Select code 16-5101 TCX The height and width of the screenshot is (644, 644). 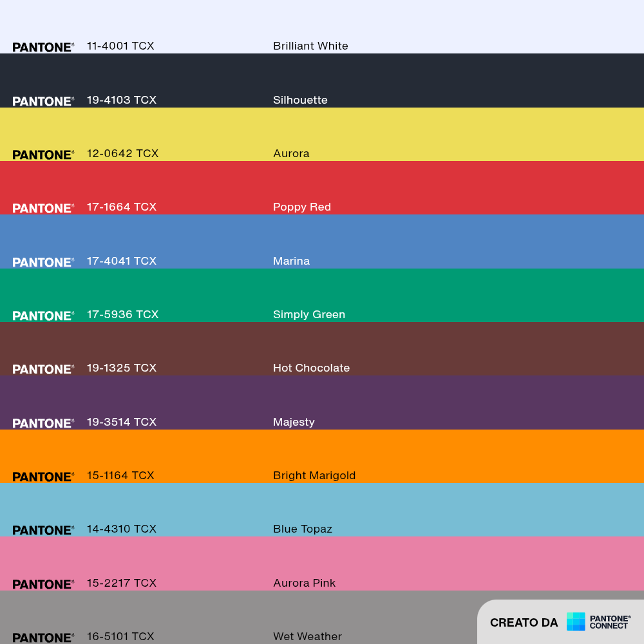pos(120,637)
